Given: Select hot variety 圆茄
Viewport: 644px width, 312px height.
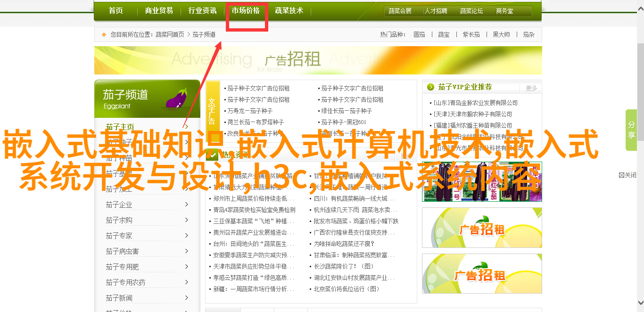Looking at the screenshot, I should point(419,34).
